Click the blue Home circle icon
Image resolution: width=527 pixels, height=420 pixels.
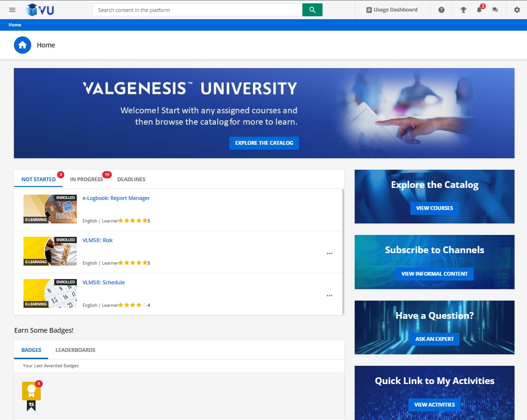coord(23,45)
